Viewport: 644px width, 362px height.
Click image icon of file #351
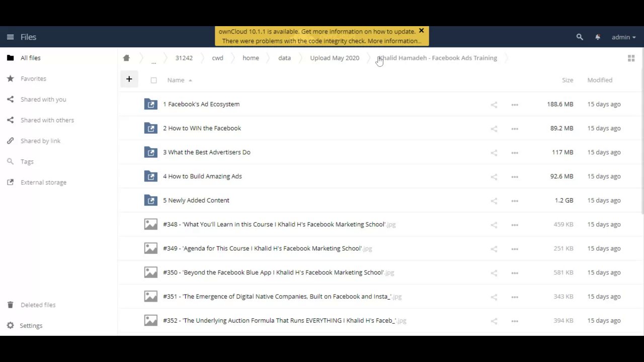pyautogui.click(x=151, y=297)
